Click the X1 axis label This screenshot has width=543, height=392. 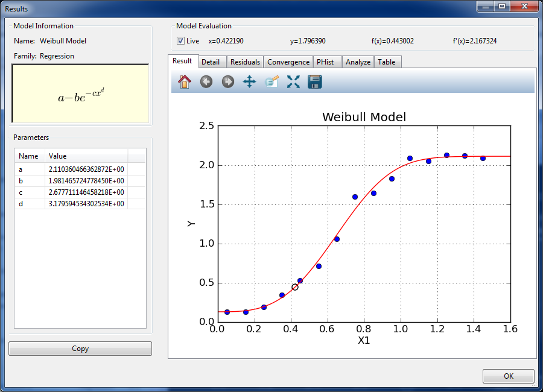364,340
